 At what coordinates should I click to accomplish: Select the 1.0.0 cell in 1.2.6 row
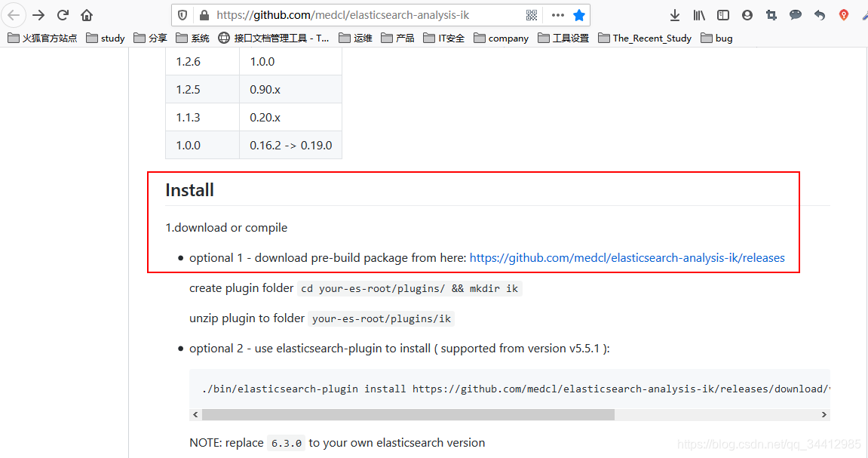(290, 61)
